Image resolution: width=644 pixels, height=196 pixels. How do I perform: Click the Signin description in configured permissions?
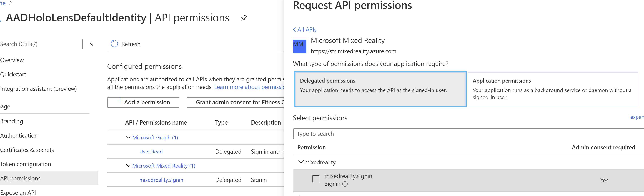[x=259, y=180]
